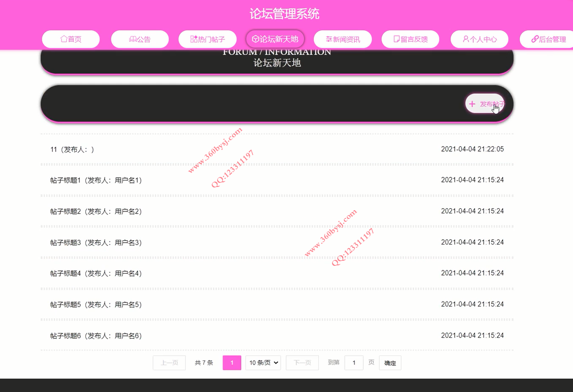Viewport: 573px width, 392px height.
Task: Click the 确定 page jump button
Action: coord(390,363)
